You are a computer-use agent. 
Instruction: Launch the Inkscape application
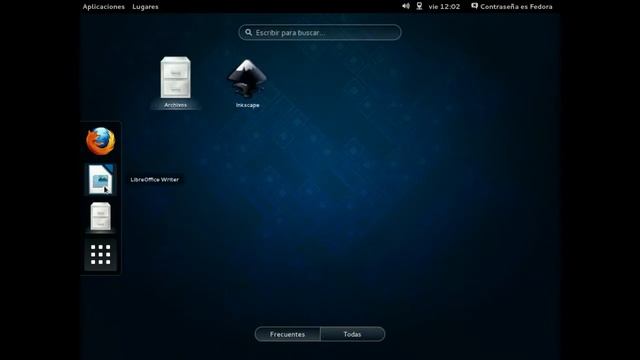[247, 83]
